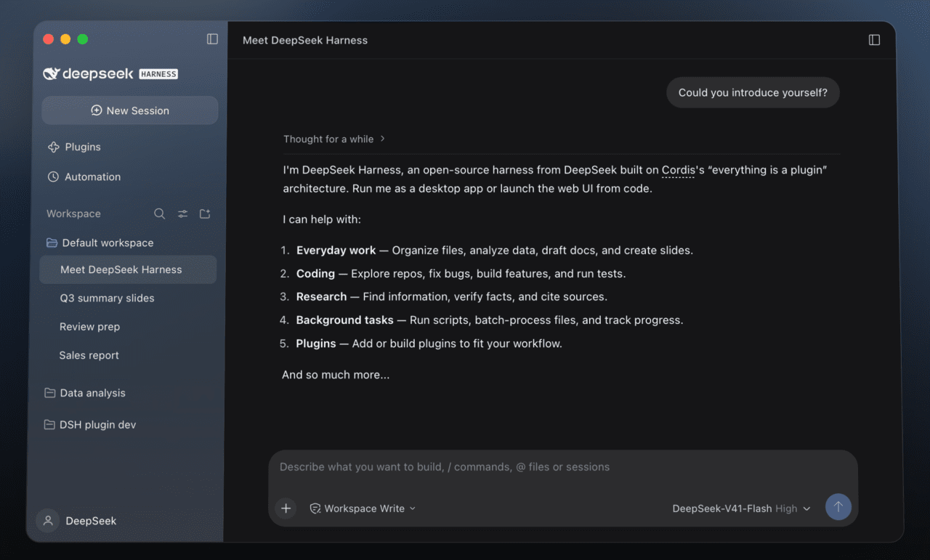Toggle the left sidebar panel icon
This screenshot has width=930, height=560.
point(212,39)
